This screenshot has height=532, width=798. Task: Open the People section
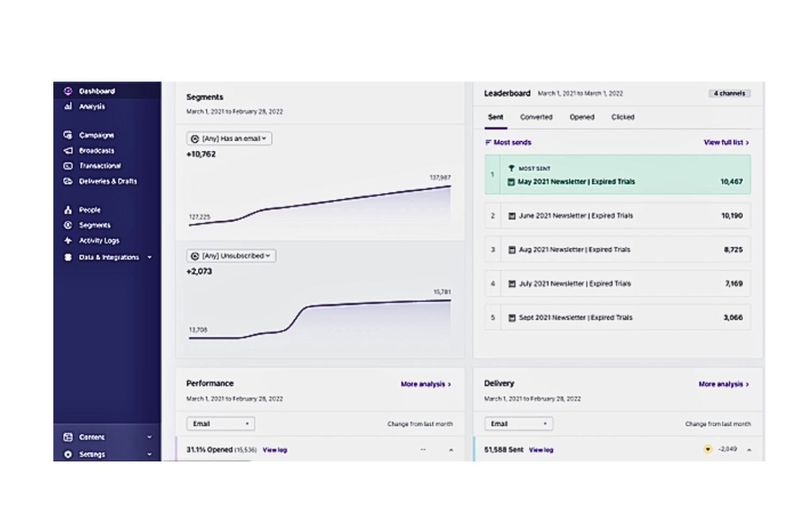[90, 210]
